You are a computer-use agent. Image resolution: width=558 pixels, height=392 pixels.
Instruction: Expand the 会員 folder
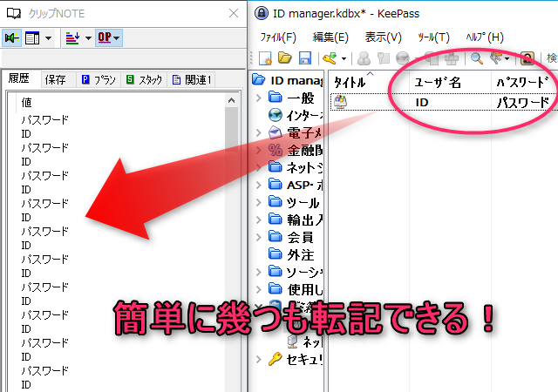point(259,237)
